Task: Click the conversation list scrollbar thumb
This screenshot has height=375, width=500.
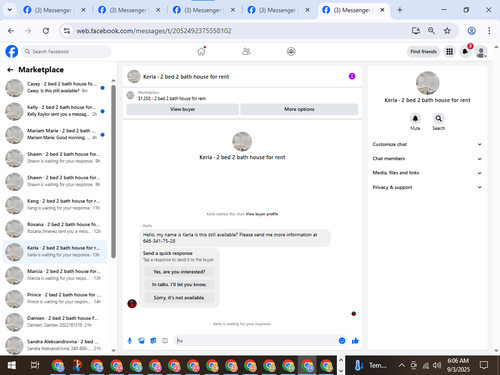Action: 113,172
